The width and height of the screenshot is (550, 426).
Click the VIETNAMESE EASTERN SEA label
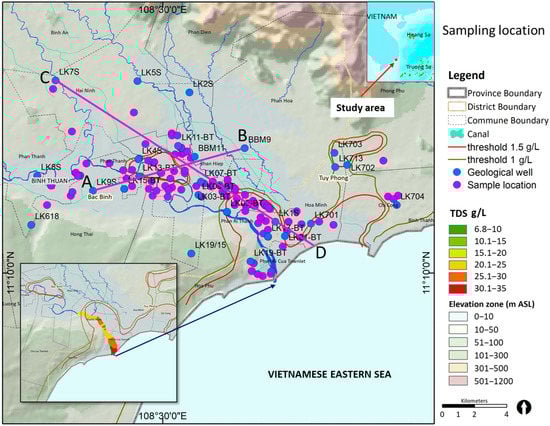[329, 374]
